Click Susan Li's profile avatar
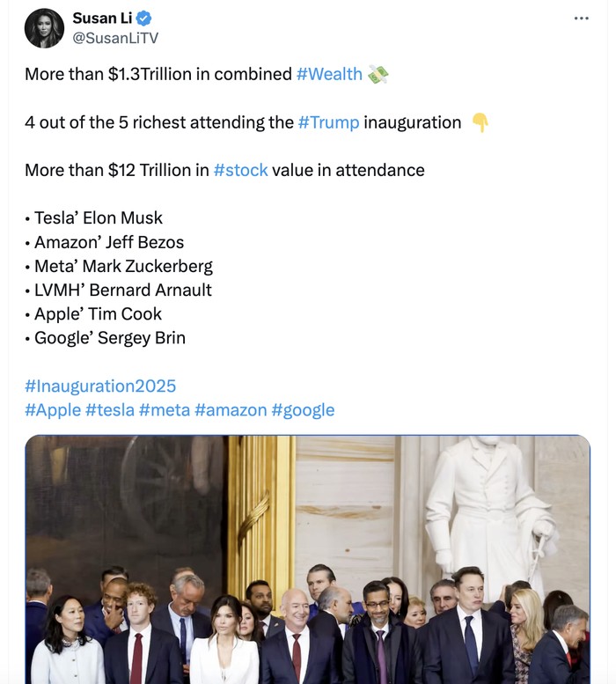616x684 pixels. point(44,28)
